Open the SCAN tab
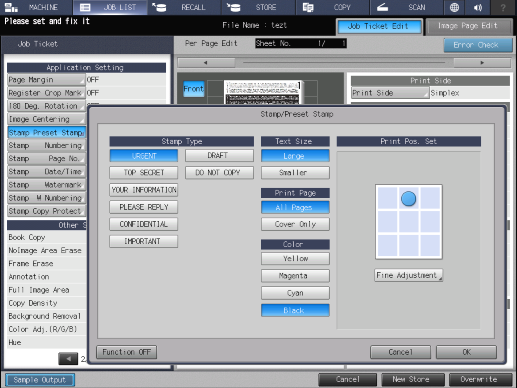This screenshot has height=388, width=517. pyautogui.click(x=406, y=7)
